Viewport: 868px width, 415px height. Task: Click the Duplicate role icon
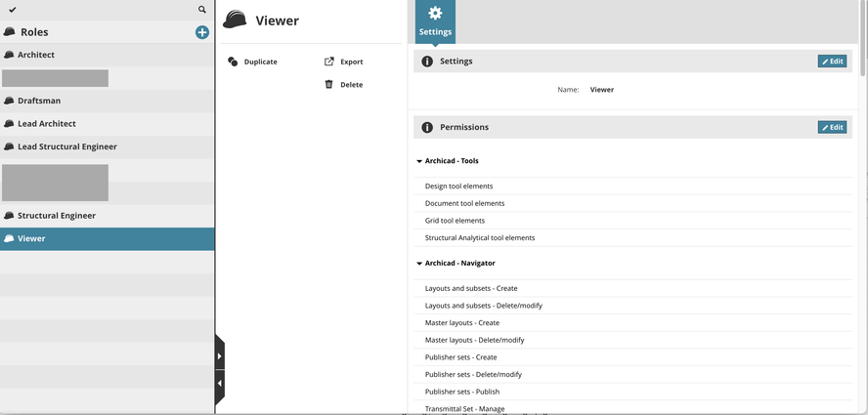click(233, 62)
